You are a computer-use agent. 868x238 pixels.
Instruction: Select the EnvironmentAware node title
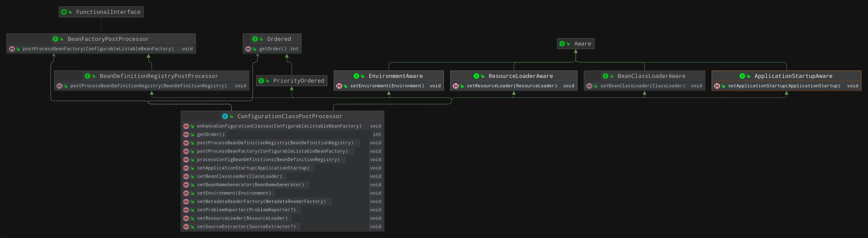click(x=396, y=76)
